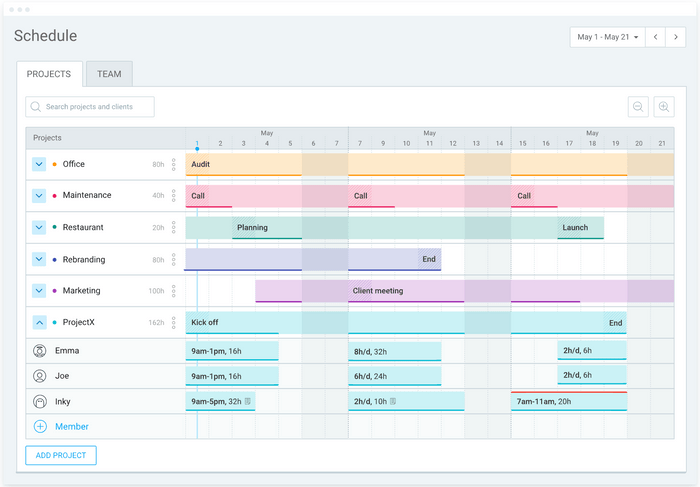Click the Maintenance project name

(x=87, y=195)
